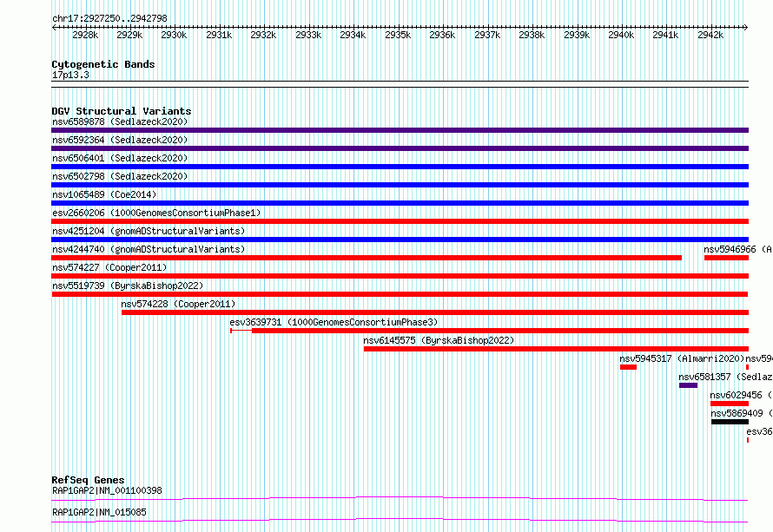Click the 2936k ruler position
The height and width of the screenshot is (532, 773).
(x=442, y=35)
